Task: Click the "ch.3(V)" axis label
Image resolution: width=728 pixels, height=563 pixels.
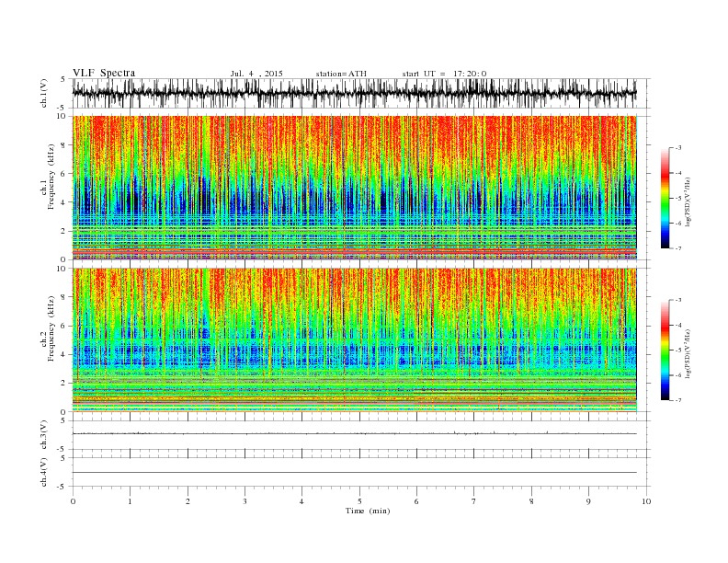Action: point(44,435)
